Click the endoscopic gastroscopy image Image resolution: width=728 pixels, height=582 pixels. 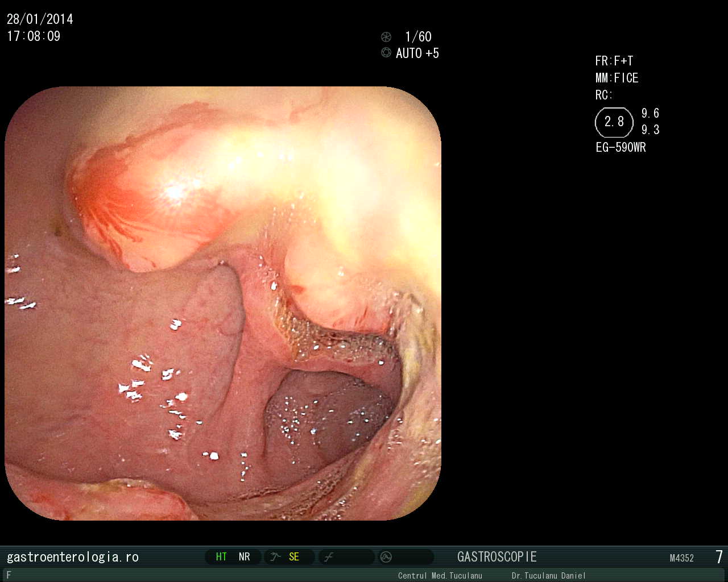click(223, 304)
